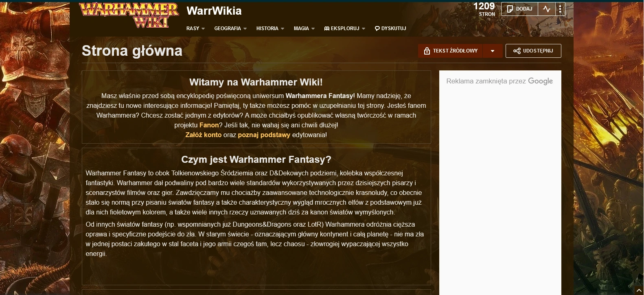This screenshot has height=295, width=644.
Task: Click the closed Google ad panel
Action: [x=500, y=182]
